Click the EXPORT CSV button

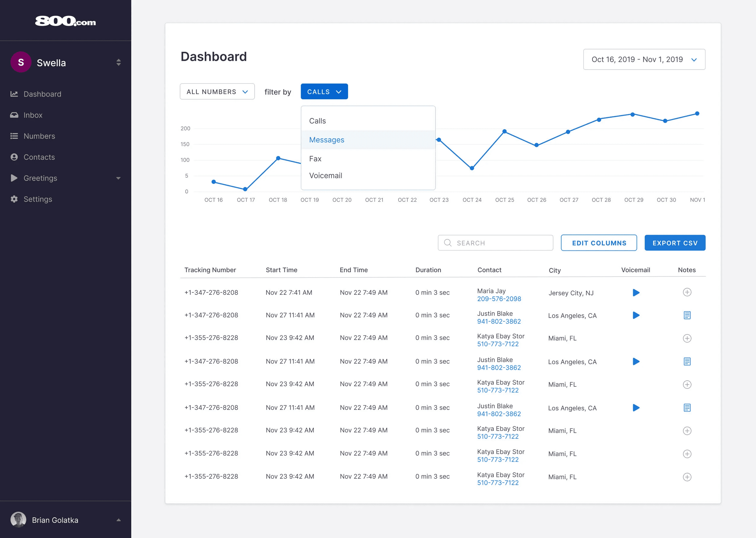[675, 243]
